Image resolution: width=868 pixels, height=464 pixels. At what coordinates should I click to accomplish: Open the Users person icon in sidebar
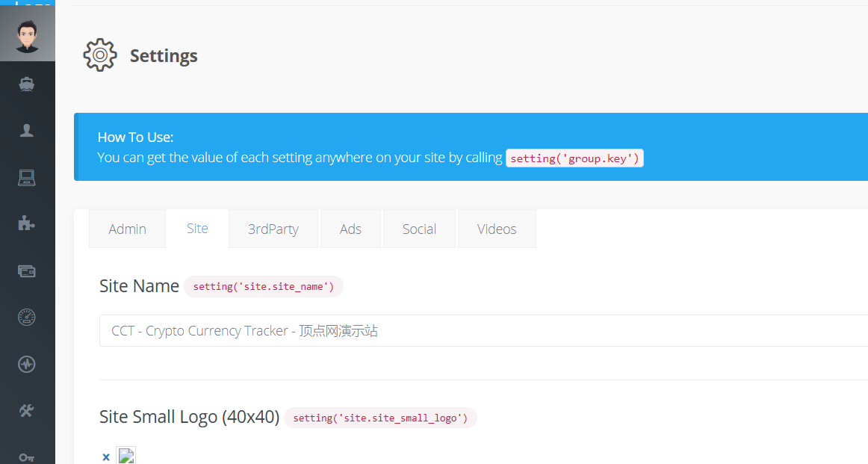click(27, 130)
